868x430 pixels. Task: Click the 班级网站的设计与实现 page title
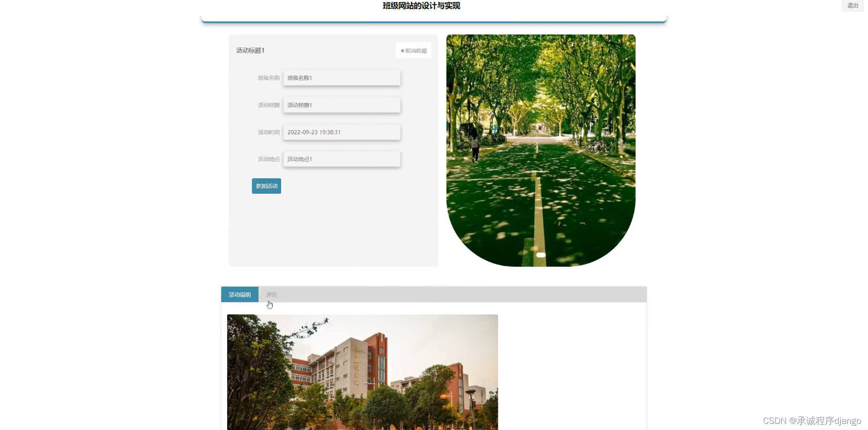pyautogui.click(x=422, y=6)
